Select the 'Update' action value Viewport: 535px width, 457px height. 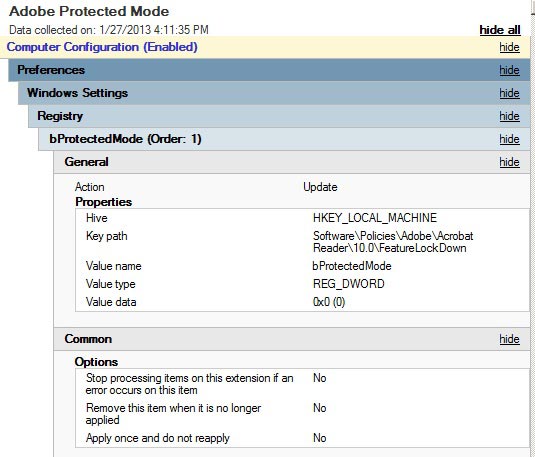tap(320, 187)
